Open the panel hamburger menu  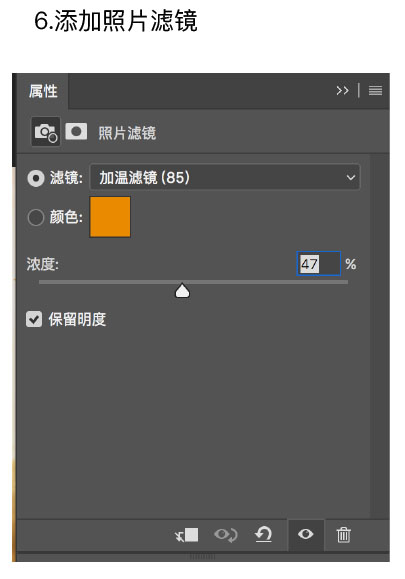375,90
